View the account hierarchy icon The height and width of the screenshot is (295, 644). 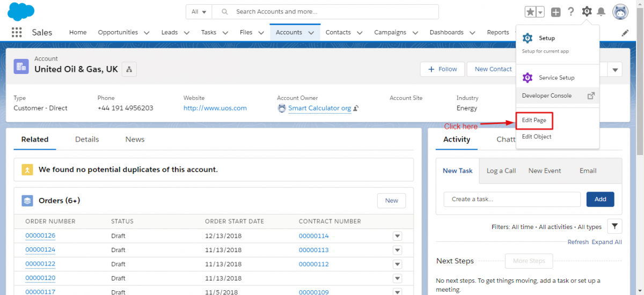(129, 69)
